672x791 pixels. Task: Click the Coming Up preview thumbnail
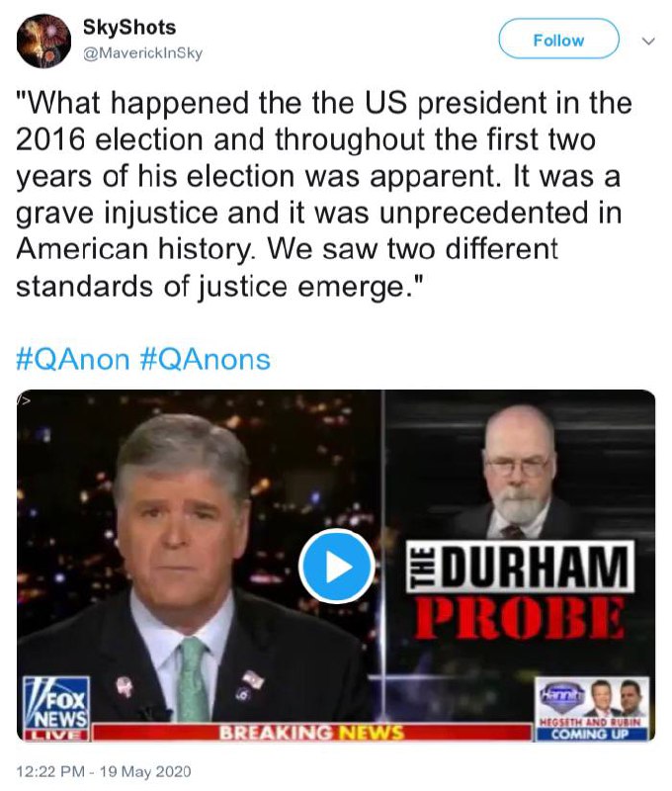click(x=592, y=708)
